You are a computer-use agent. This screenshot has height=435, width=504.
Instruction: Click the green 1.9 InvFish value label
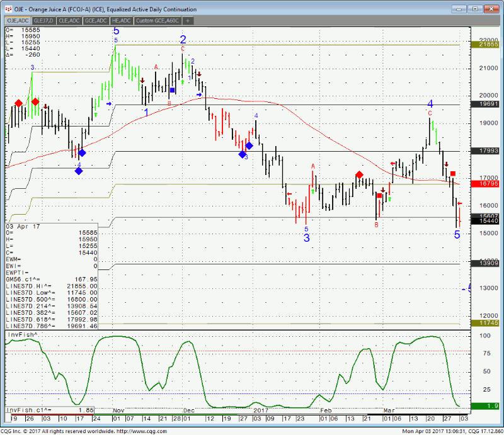tap(485, 406)
